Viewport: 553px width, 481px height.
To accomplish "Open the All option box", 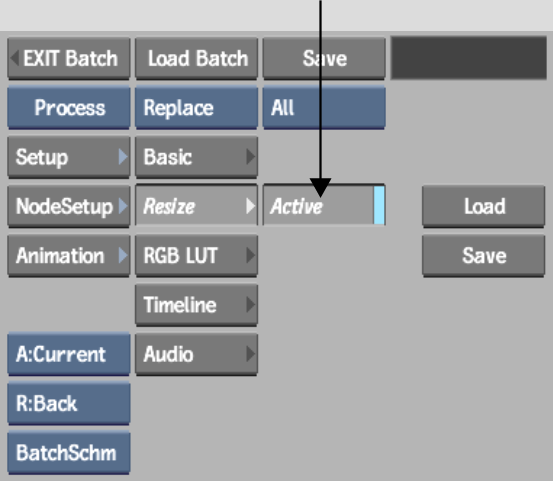I will 324,108.
